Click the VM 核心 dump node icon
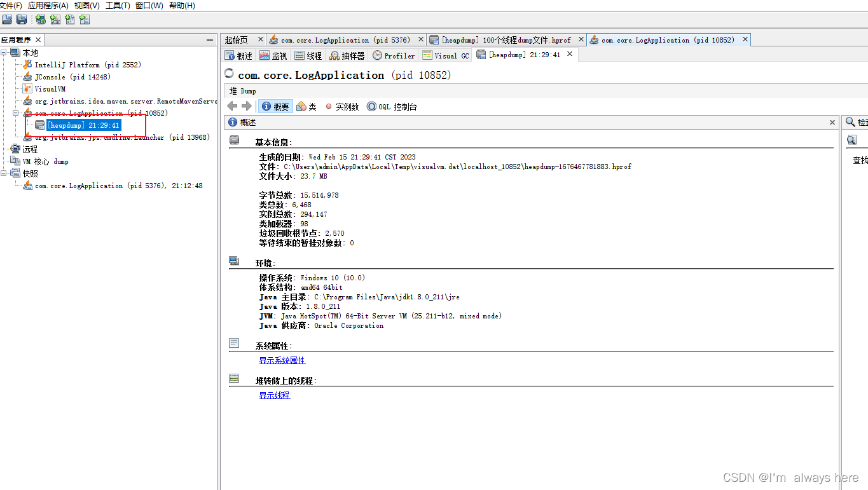This screenshot has width=868, height=490. point(15,161)
